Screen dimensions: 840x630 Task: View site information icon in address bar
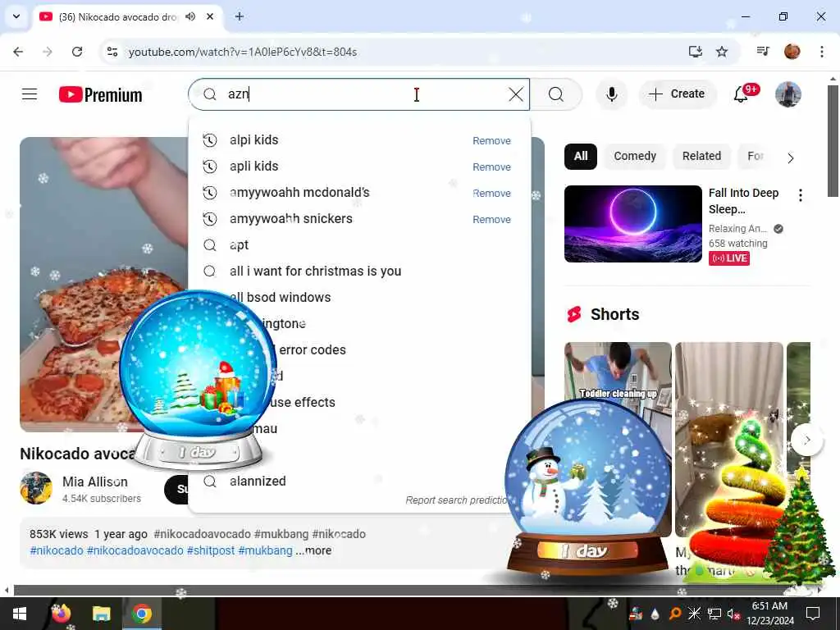[x=112, y=52]
